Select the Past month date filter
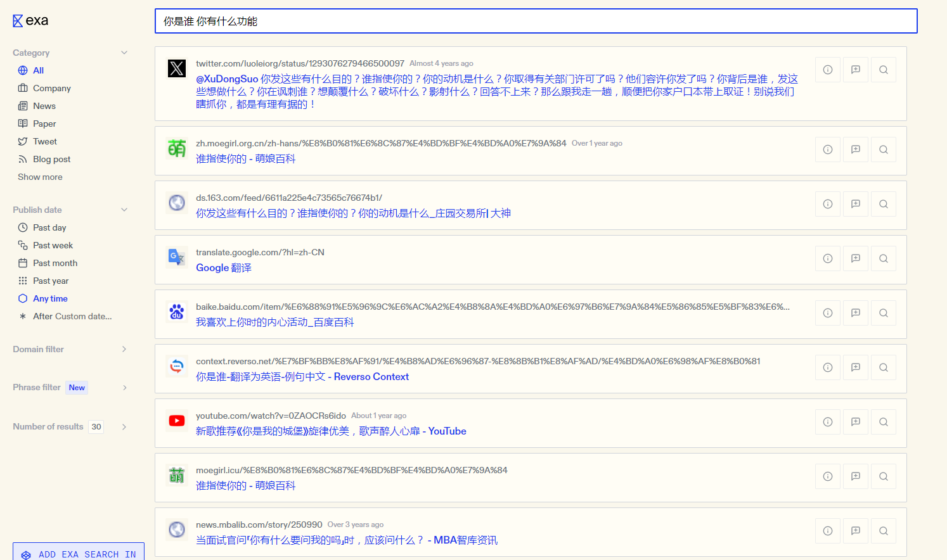Screen dimensions: 947x560 click(x=48, y=263)
